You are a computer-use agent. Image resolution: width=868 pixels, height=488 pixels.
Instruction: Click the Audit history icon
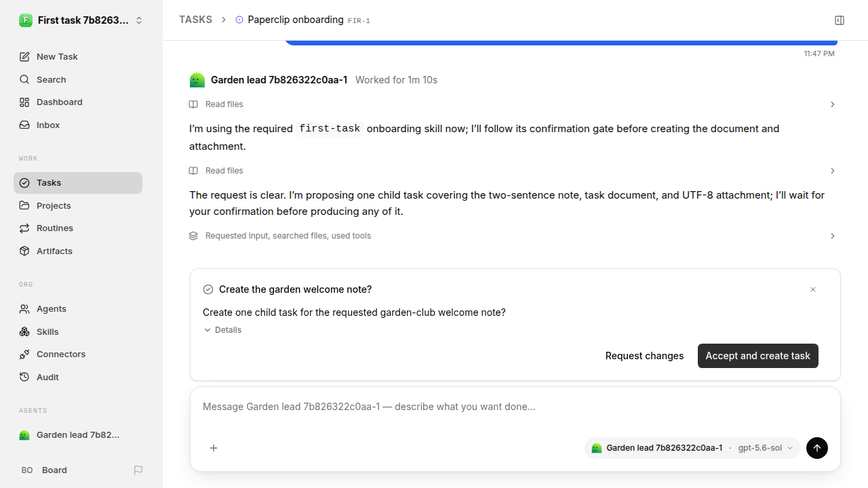[24, 377]
